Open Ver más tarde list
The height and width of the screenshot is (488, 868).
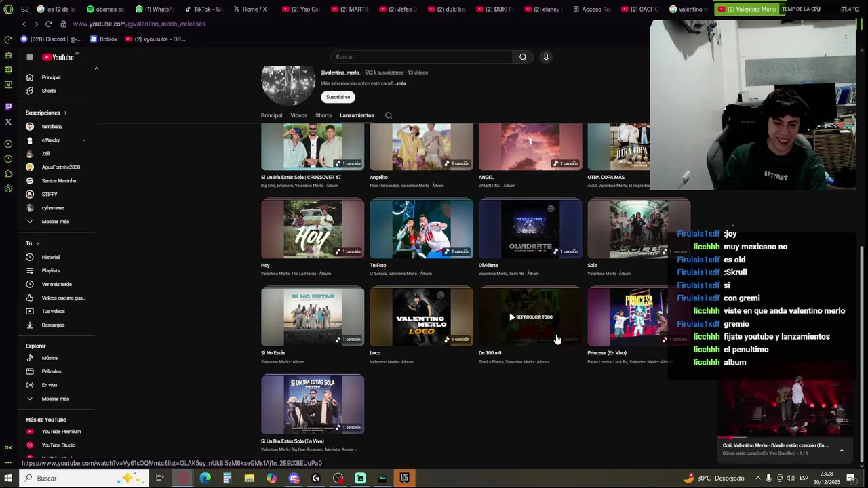tap(56, 284)
